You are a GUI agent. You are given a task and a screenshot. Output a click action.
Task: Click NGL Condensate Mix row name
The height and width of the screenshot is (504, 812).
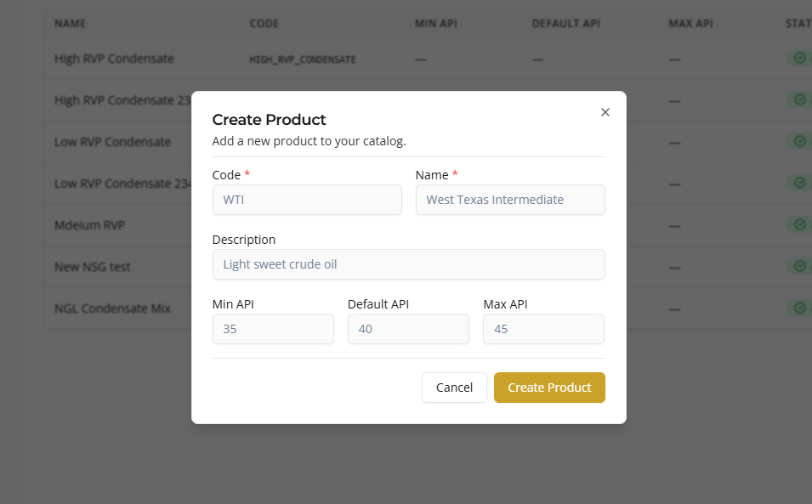click(112, 309)
